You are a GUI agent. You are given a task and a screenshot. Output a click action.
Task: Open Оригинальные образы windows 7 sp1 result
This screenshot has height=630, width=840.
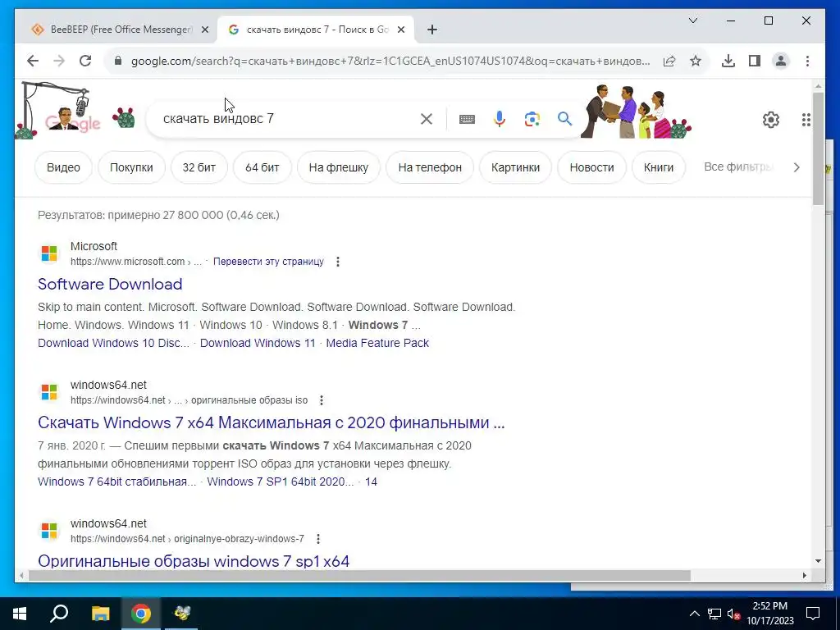[194, 561]
